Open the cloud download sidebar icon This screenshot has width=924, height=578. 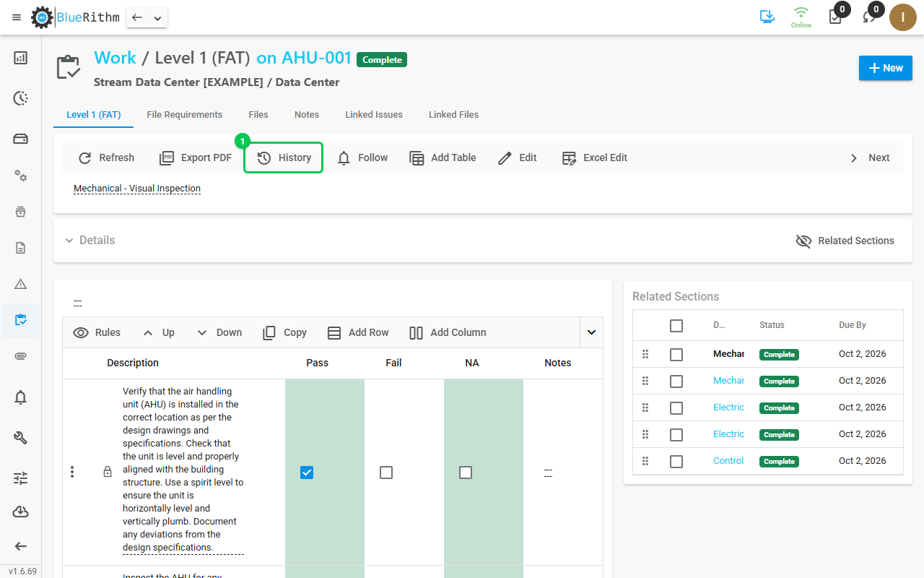[21, 512]
